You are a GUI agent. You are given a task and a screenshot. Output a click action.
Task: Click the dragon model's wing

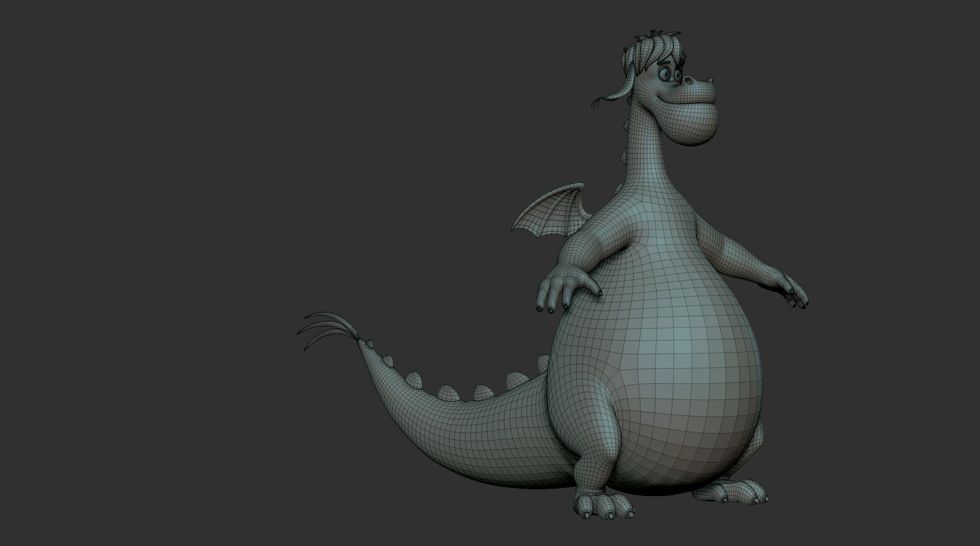pos(552,211)
